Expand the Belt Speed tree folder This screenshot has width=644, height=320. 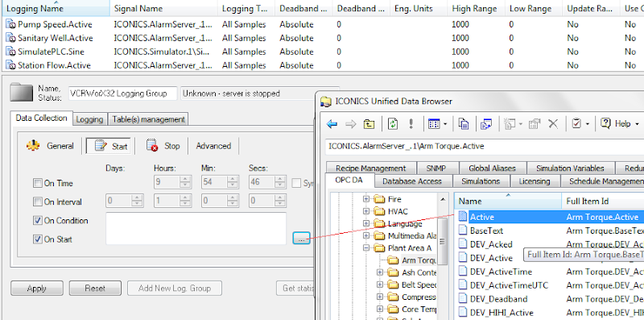380,285
